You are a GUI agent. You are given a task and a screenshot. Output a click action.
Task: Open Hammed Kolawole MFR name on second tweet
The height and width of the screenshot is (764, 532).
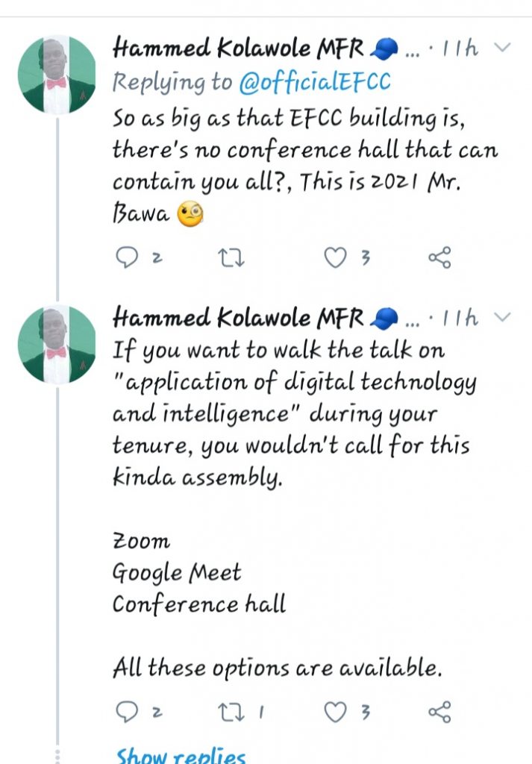[x=239, y=319]
